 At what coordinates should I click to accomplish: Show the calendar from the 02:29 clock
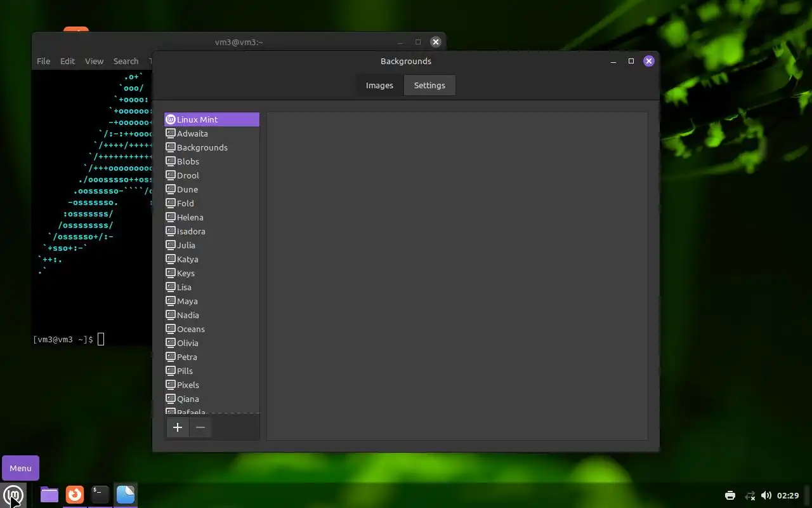tap(788, 495)
